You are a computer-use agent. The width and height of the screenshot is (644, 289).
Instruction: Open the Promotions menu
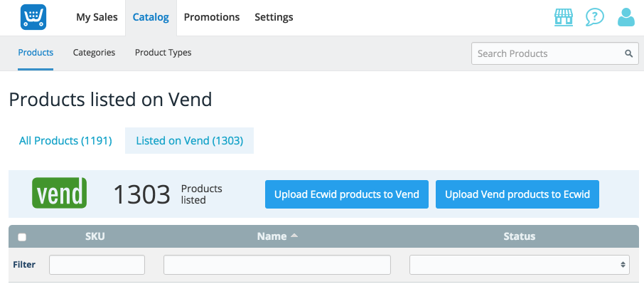212,17
